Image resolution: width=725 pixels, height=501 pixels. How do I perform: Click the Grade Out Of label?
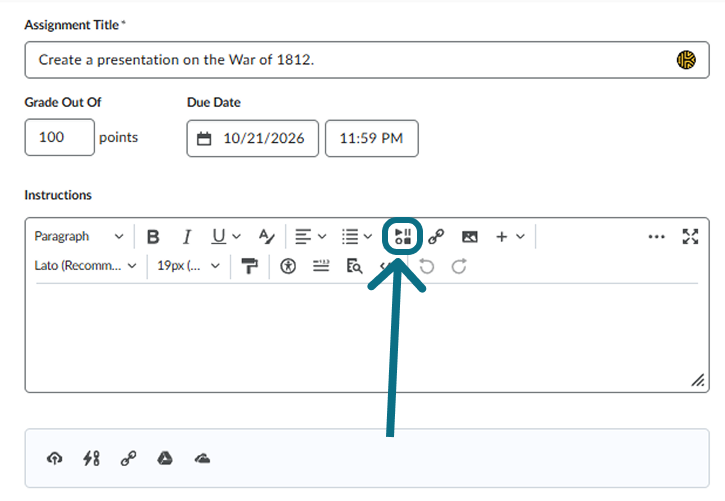pyautogui.click(x=63, y=102)
